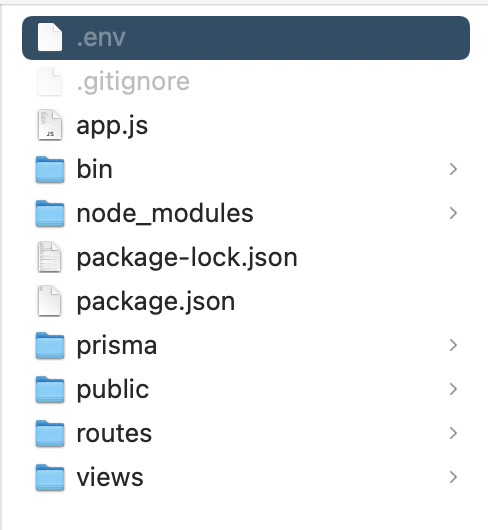Click the routes folder icon

[50, 433]
